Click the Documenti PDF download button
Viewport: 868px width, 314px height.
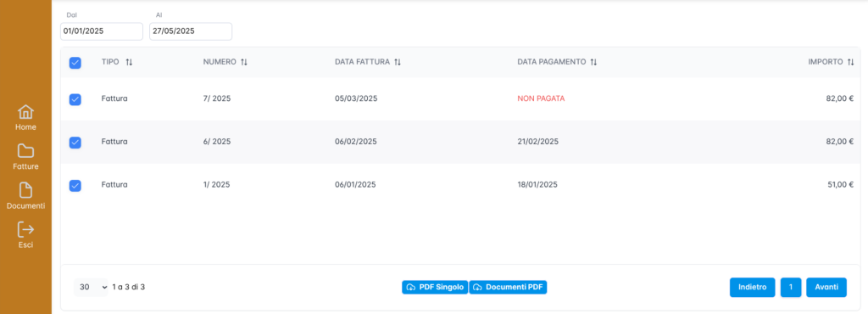[509, 288]
